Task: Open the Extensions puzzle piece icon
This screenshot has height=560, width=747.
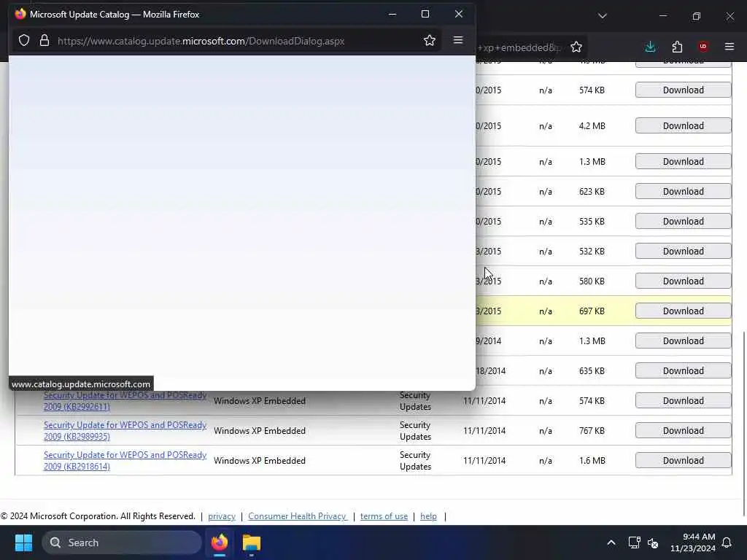Action: (677, 47)
